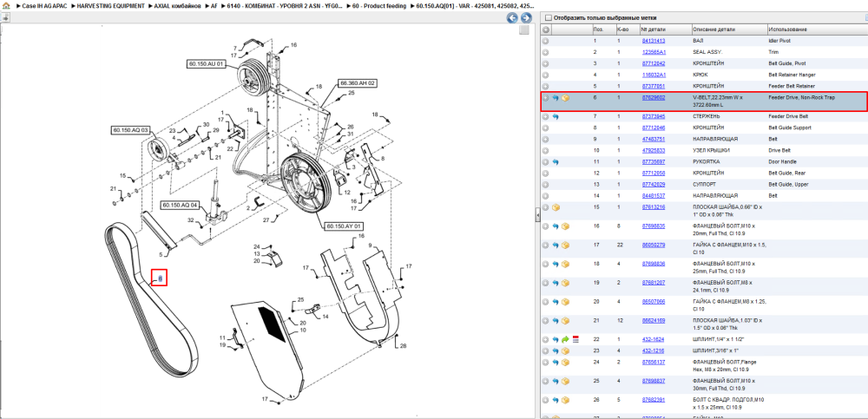Select callout 6 next to the belt

click(160, 278)
